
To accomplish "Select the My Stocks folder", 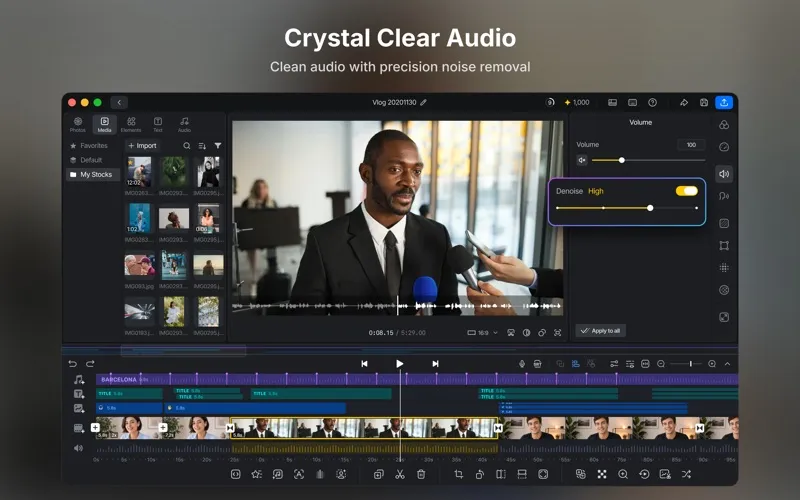I will 92,174.
